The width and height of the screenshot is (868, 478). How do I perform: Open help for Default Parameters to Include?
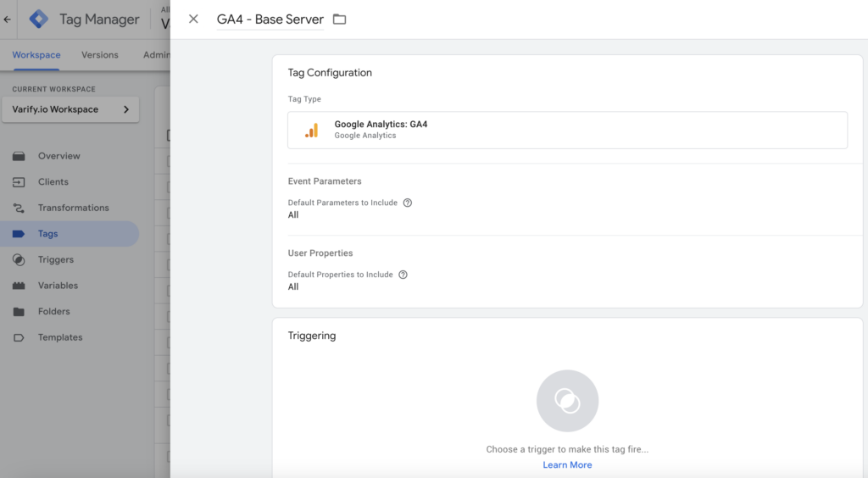408,203
